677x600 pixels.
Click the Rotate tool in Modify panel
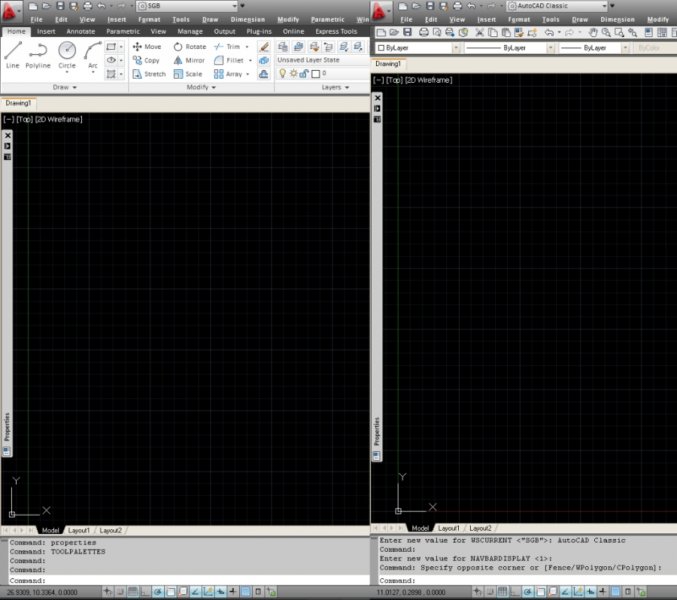tap(189, 46)
